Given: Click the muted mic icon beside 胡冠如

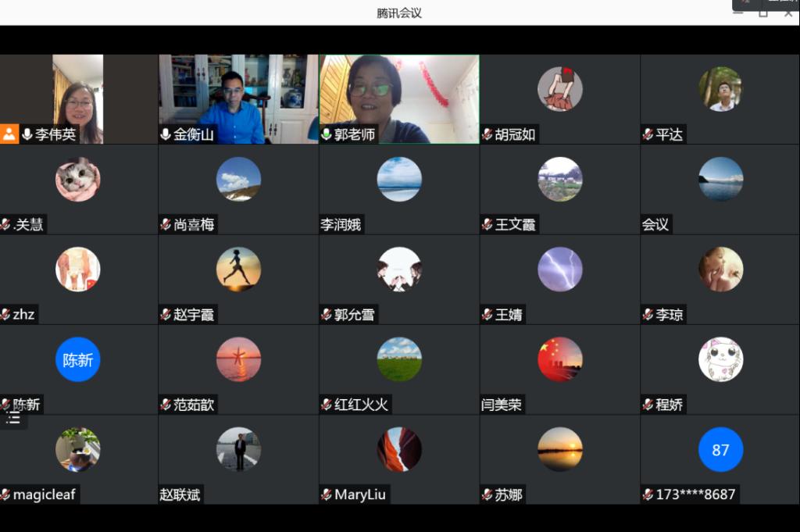Looking at the screenshot, I should coord(487,134).
